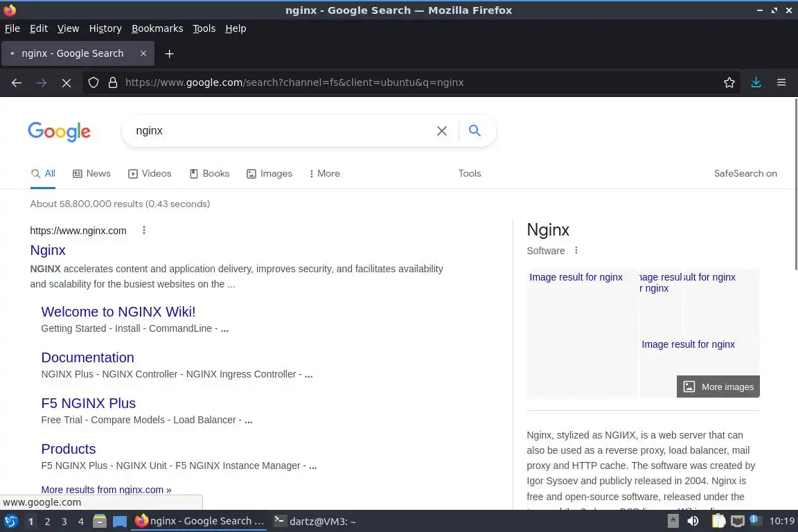The height and width of the screenshot is (532, 798).
Task: Open the Firefox downloads panel
Action: [x=756, y=82]
